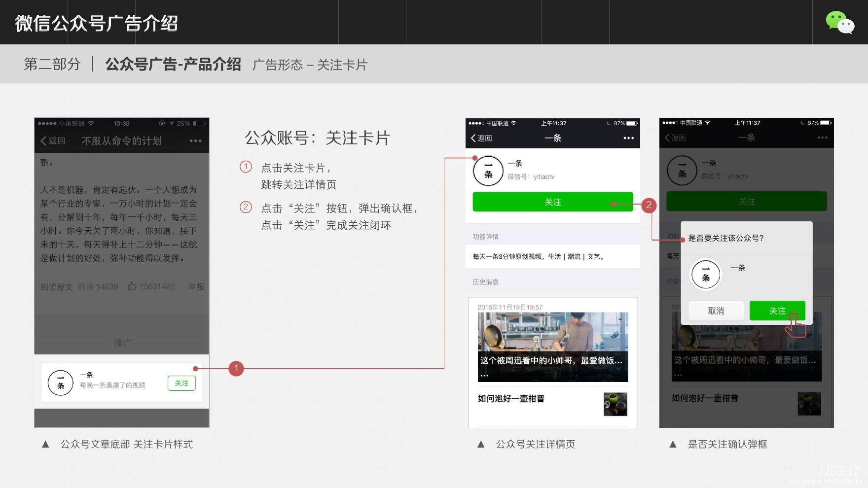This screenshot has height=488, width=868.
Task: Tap the back chevron on the third phone screen
Action: pyautogui.click(x=669, y=138)
